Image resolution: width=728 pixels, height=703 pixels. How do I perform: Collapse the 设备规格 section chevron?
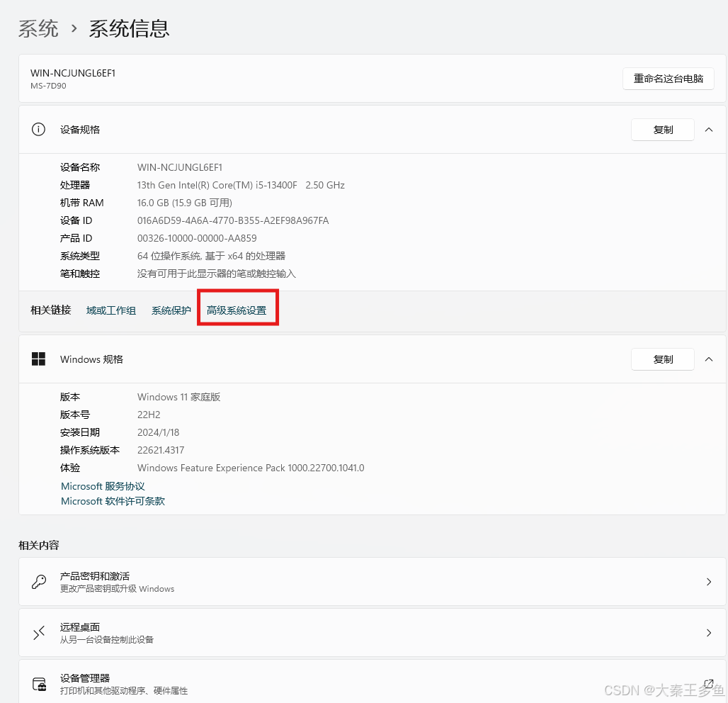pyautogui.click(x=709, y=130)
